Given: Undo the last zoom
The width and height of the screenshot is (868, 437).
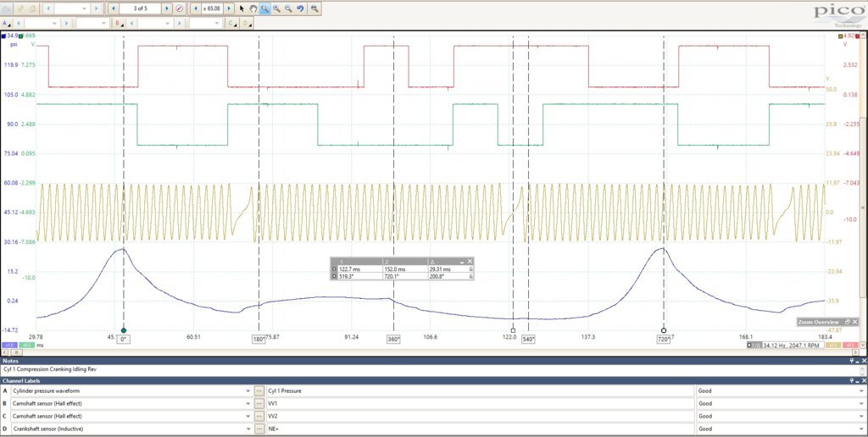Looking at the screenshot, I should tap(301, 8).
